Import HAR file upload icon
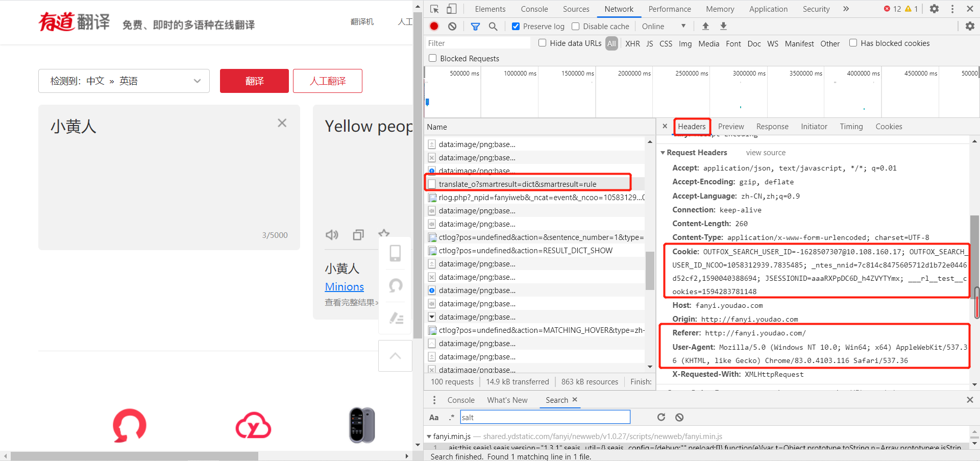Image resolution: width=980 pixels, height=461 pixels. point(705,26)
